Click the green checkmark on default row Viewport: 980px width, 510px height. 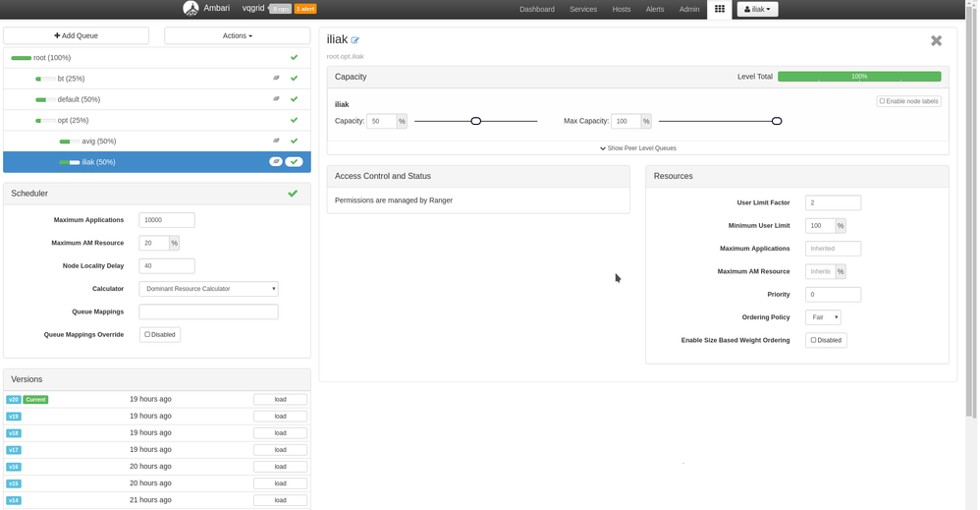(x=294, y=99)
